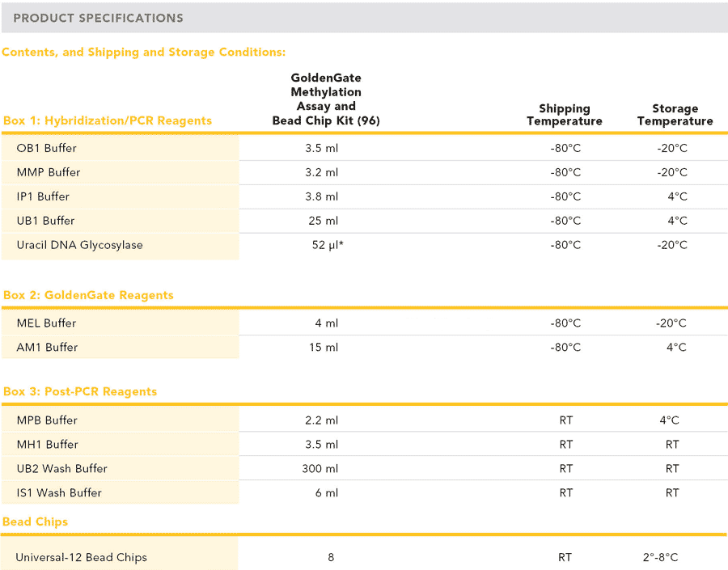Image resolution: width=728 pixels, height=570 pixels.
Task: Select the IP1 Buffer row label
Action: [x=43, y=196]
